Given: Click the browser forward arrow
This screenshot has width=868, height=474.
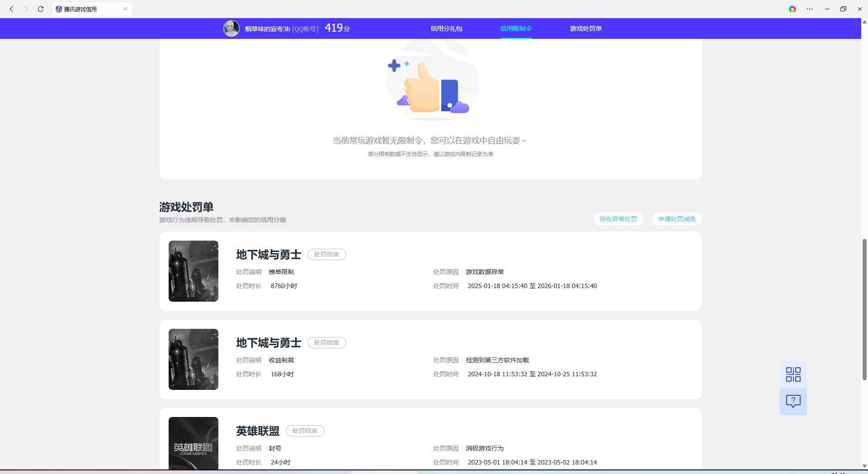Looking at the screenshot, I should click(x=26, y=9).
